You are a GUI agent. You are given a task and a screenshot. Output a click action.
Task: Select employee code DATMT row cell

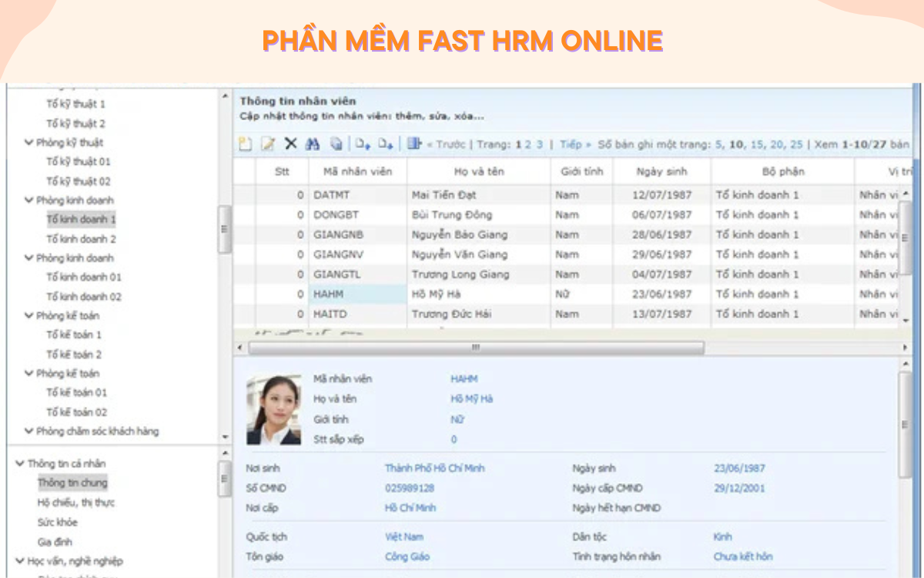click(358, 195)
